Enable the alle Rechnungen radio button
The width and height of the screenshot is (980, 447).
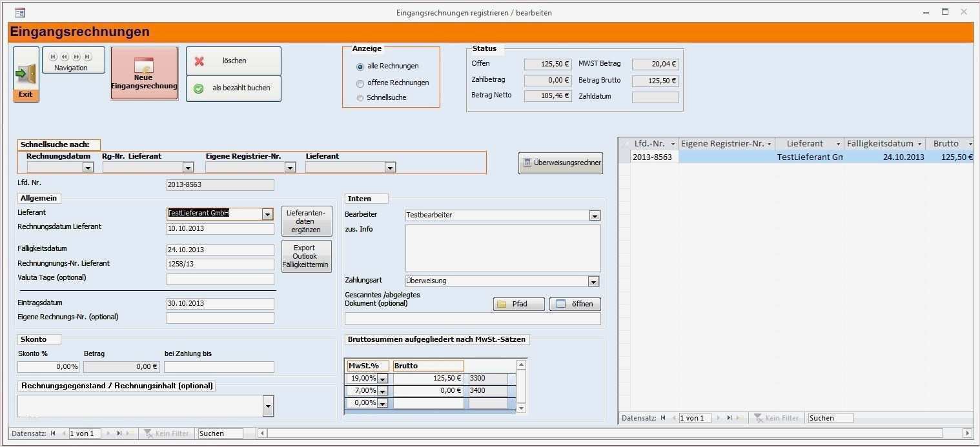pyautogui.click(x=361, y=65)
